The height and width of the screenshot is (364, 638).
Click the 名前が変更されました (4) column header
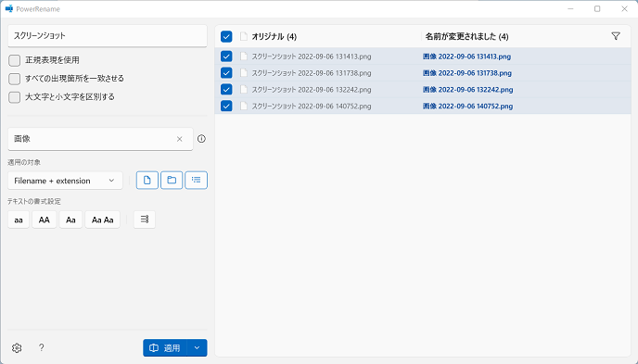pos(466,36)
